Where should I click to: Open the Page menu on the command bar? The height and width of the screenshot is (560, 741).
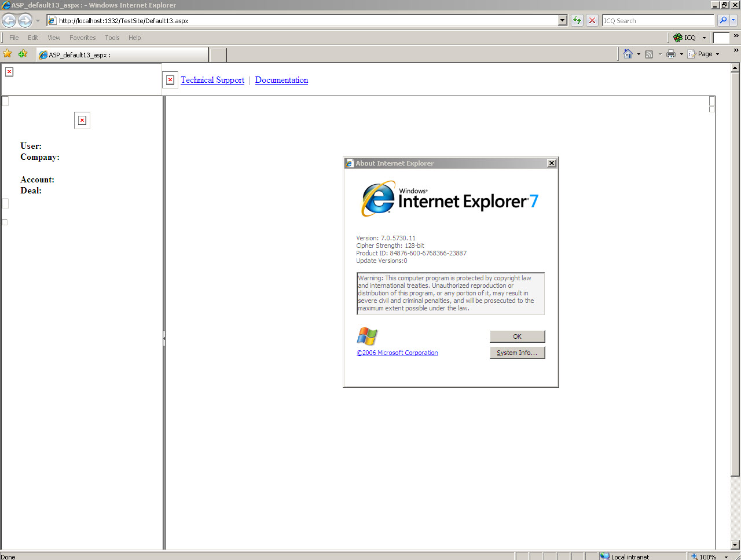[703, 54]
